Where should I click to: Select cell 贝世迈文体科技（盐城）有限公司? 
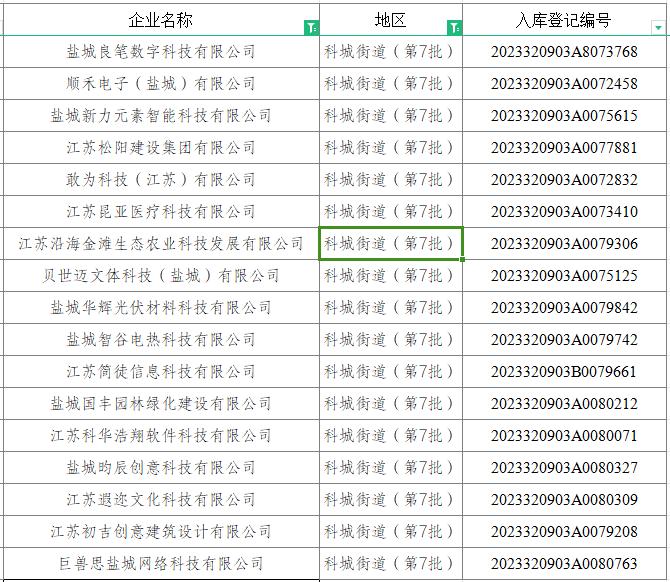tap(161, 276)
